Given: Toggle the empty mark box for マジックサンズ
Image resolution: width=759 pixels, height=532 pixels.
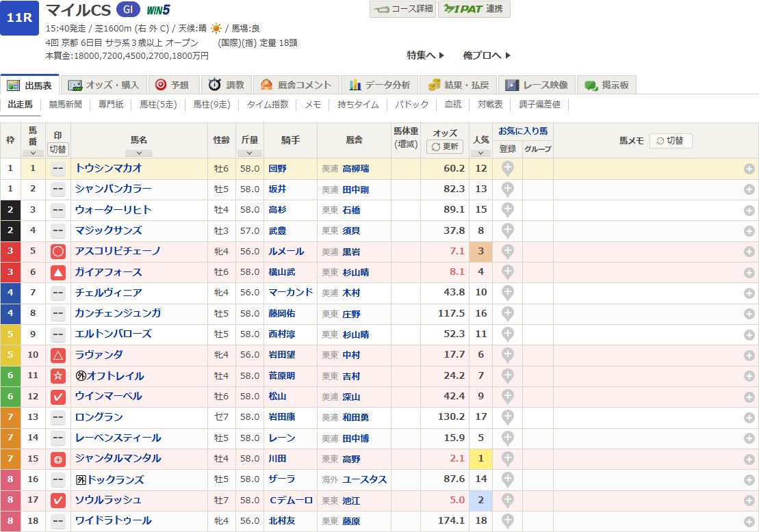Looking at the screenshot, I should click(x=58, y=230).
